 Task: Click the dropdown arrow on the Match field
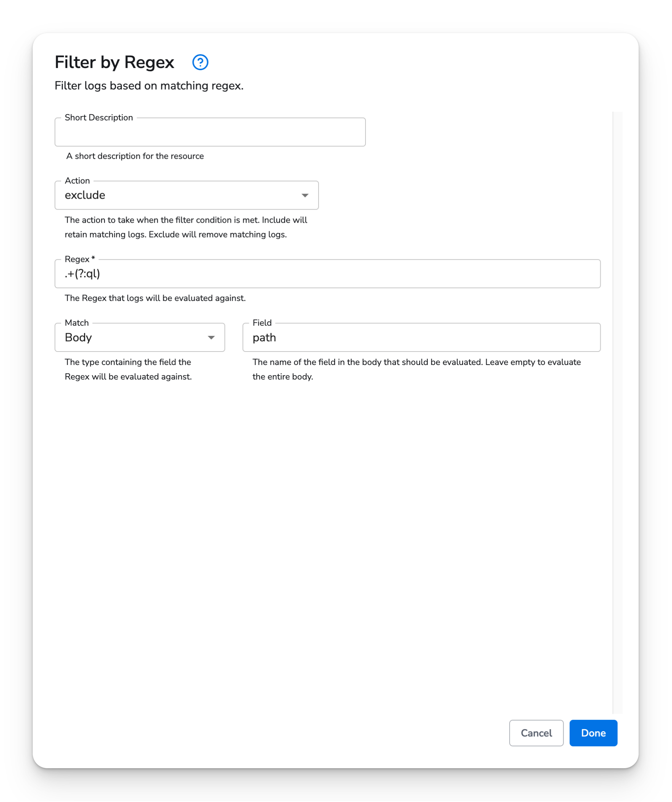point(212,338)
